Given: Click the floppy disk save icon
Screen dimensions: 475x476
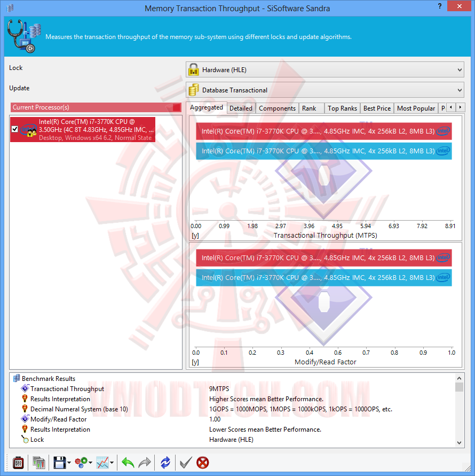Looking at the screenshot, I should pyautogui.click(x=59, y=463).
